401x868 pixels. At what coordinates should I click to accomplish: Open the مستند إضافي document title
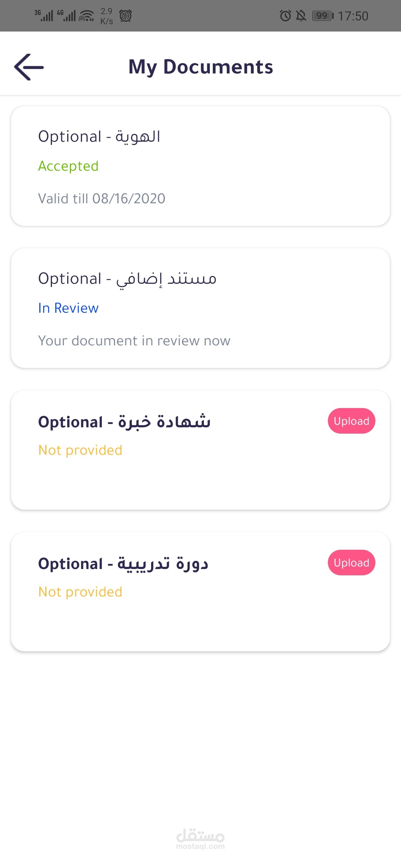tap(127, 279)
